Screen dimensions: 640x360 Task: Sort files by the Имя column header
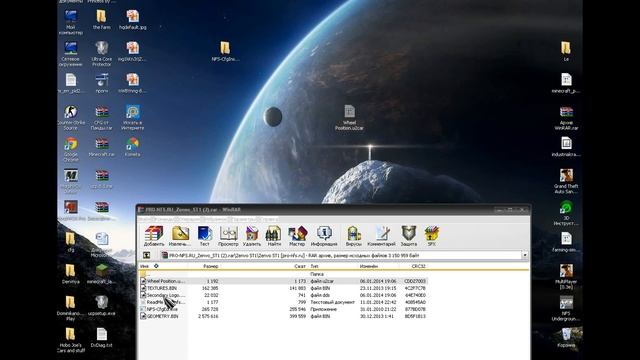click(x=144, y=266)
